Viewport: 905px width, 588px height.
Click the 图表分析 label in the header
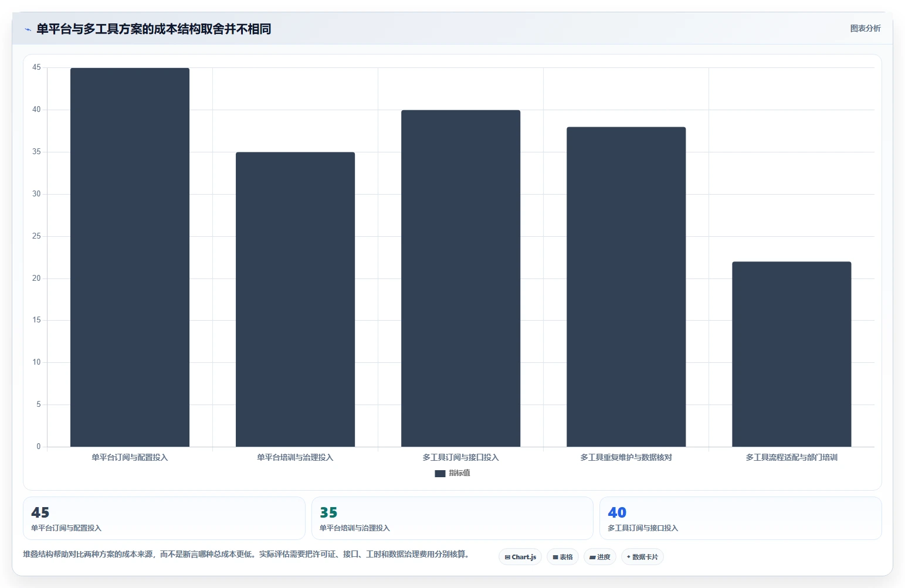coord(865,28)
